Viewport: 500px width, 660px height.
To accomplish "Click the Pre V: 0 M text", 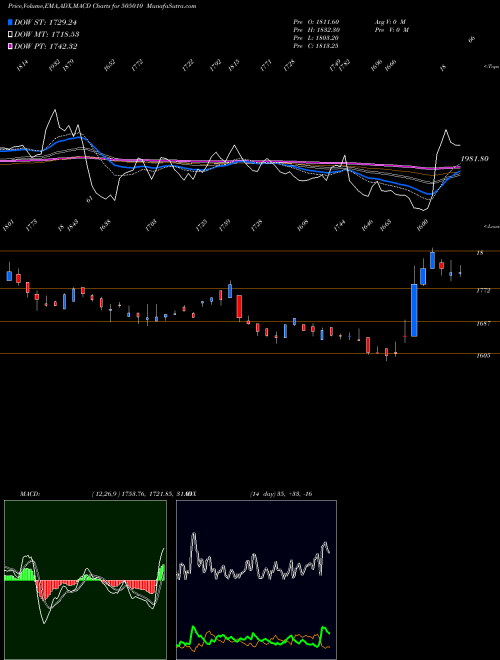I will [392, 30].
